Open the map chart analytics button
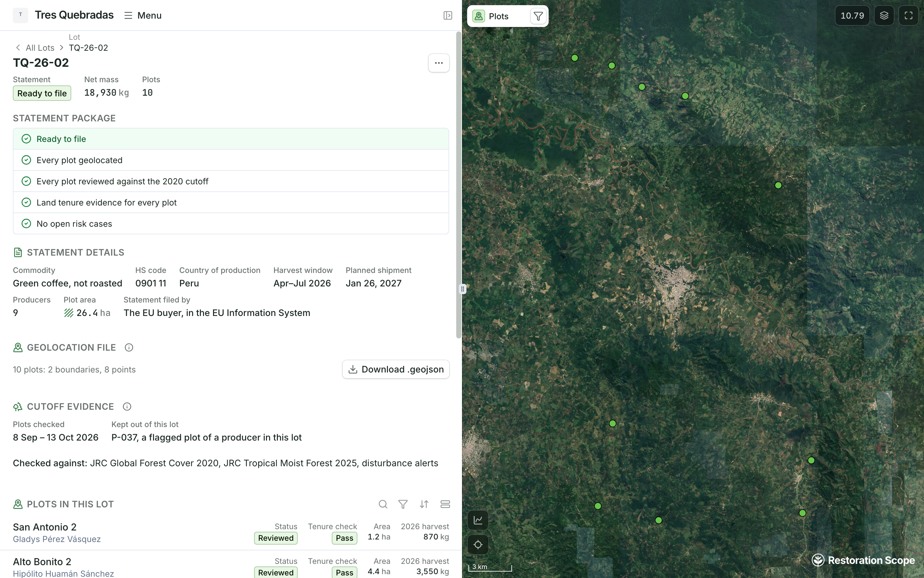Viewport: 924px width, 578px height. pyautogui.click(x=478, y=520)
